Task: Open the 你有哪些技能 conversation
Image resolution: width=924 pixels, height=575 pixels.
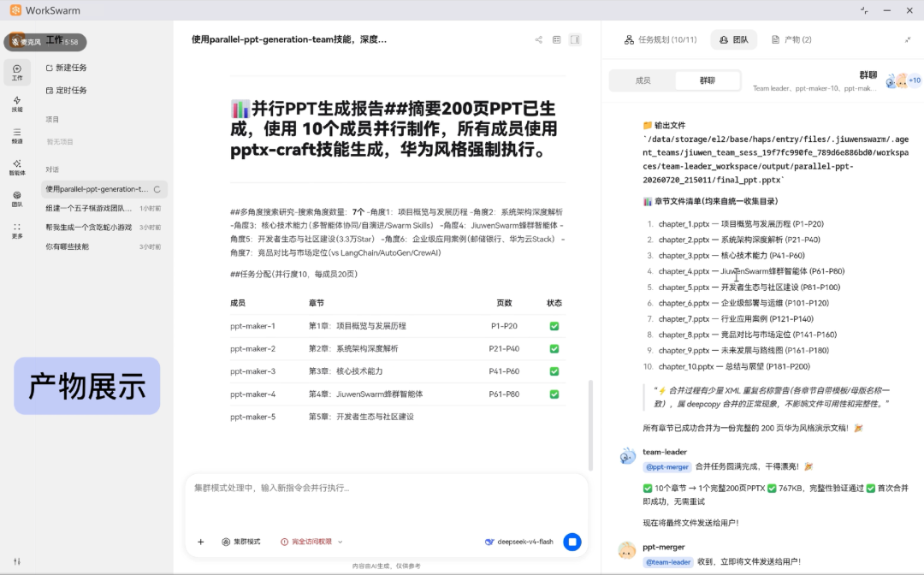Action: 104,246
